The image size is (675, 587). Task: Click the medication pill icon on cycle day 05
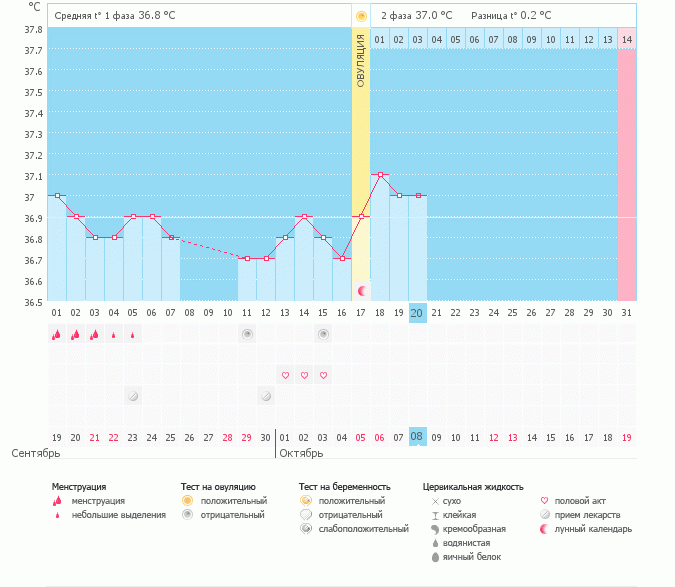click(132, 396)
